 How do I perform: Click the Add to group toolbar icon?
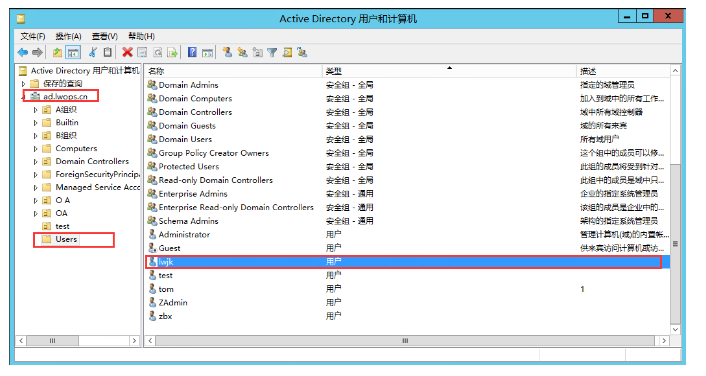tap(302, 53)
